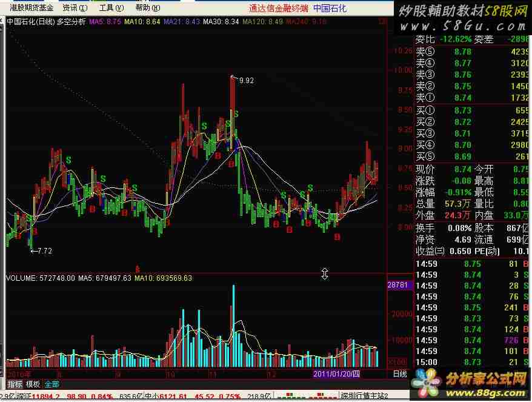
Task: Select the MA10: 8.64 indicator label
Action: pos(142,22)
